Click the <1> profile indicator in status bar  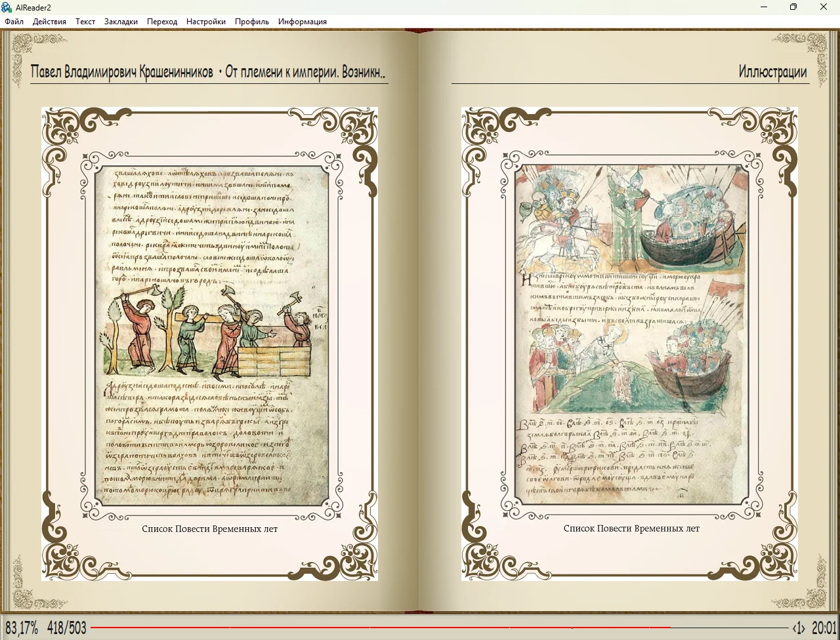[798, 628]
